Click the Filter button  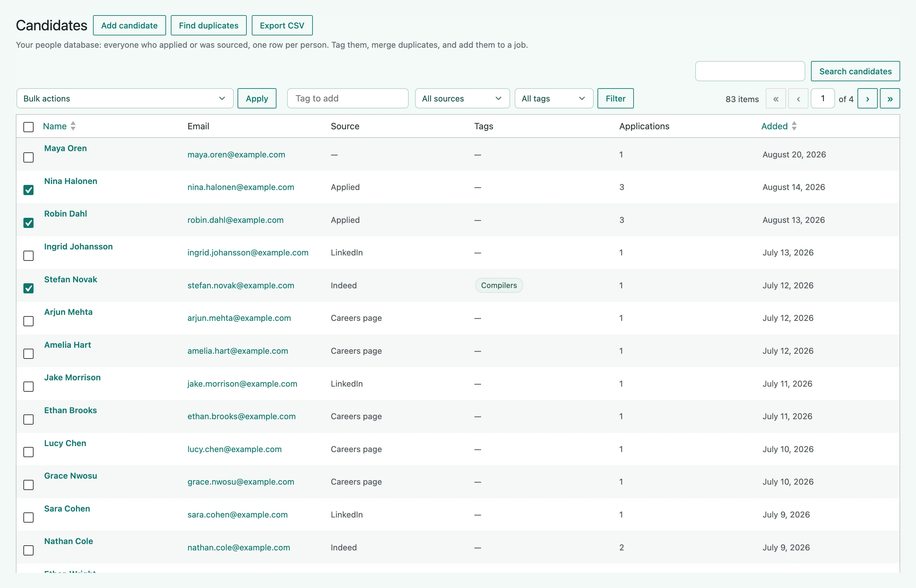[x=616, y=99]
